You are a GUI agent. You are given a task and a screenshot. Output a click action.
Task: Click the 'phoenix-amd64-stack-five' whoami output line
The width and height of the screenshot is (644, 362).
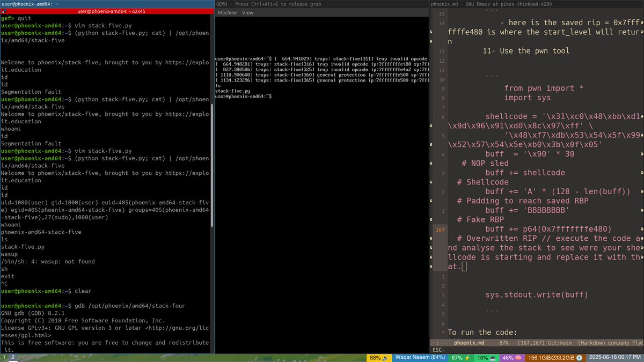pos(41,232)
